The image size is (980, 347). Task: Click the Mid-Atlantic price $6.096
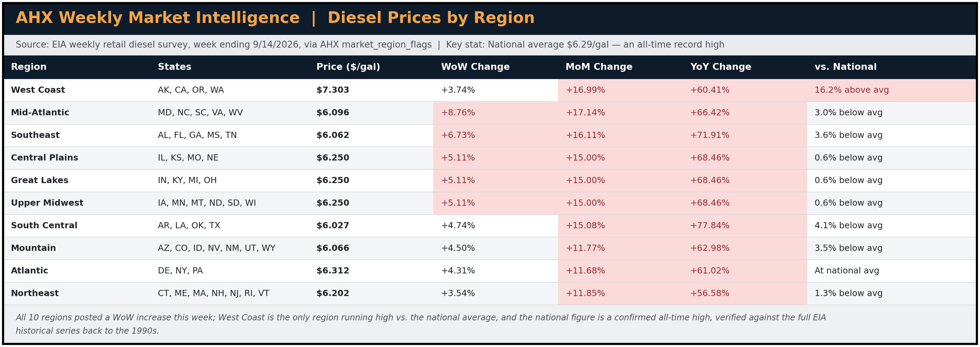coord(332,113)
